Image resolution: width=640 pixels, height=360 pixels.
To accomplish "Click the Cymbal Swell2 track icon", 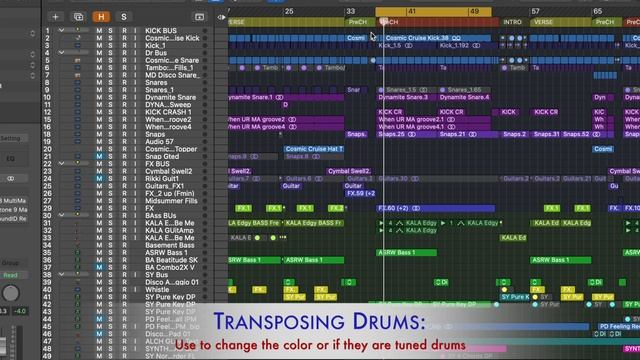I will (78, 171).
